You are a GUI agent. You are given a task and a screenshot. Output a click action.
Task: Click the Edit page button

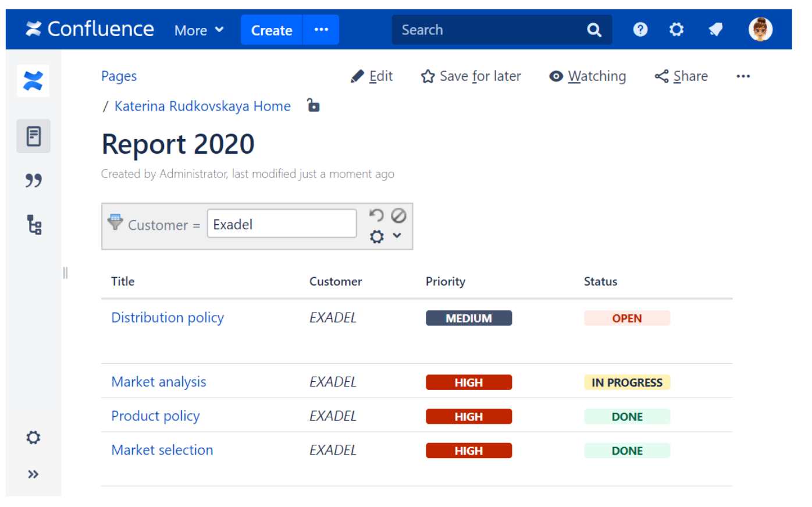(x=372, y=76)
